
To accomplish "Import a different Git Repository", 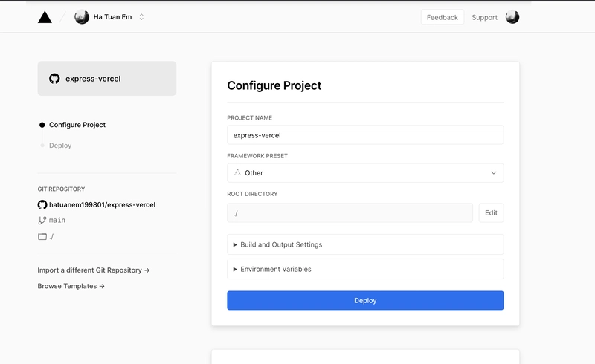I will [x=94, y=270].
